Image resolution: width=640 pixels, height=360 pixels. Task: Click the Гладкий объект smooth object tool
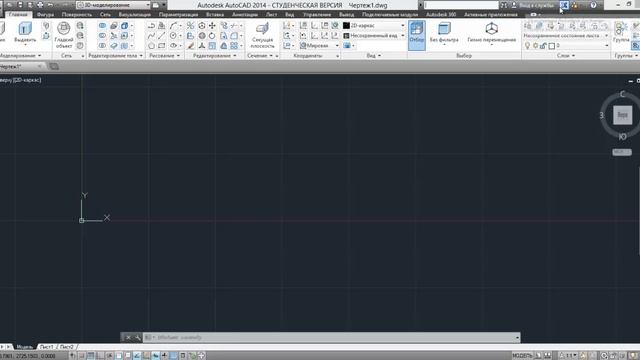(64, 35)
